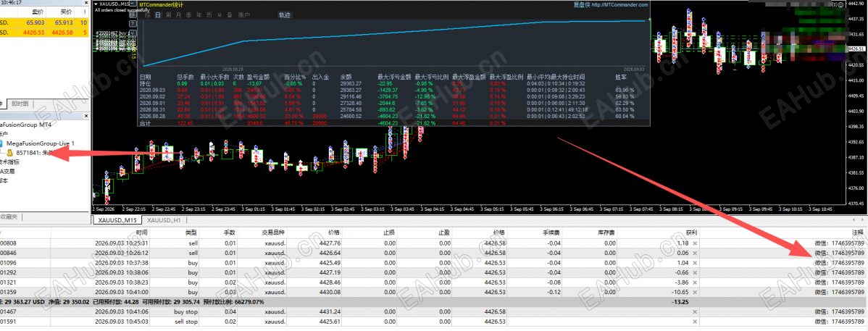Select the 周 period in MTCommander statistics
This screenshot has width=868, height=331.
(168, 15)
